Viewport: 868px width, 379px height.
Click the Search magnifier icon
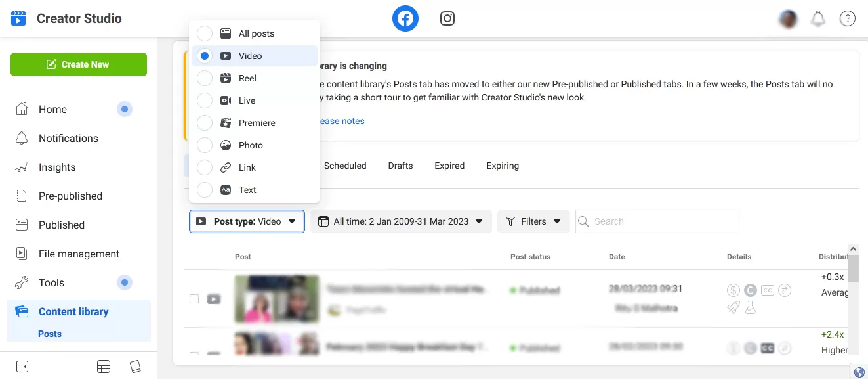583,221
